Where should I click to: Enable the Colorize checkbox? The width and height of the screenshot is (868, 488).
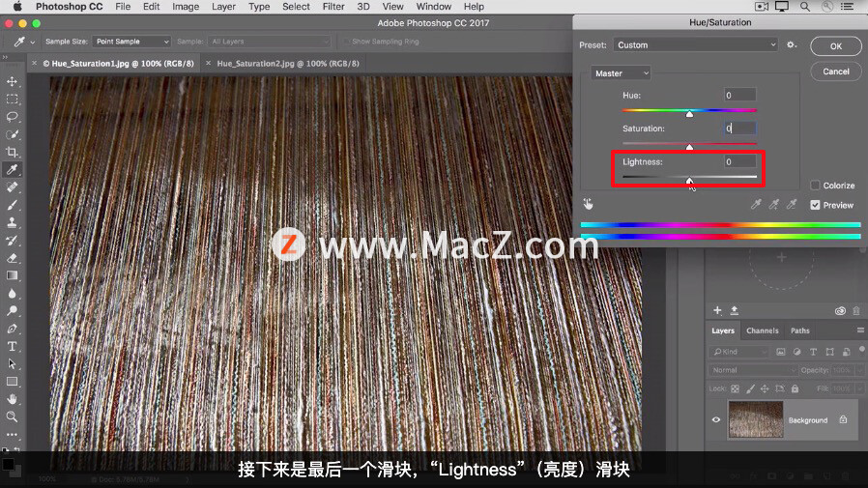point(815,186)
